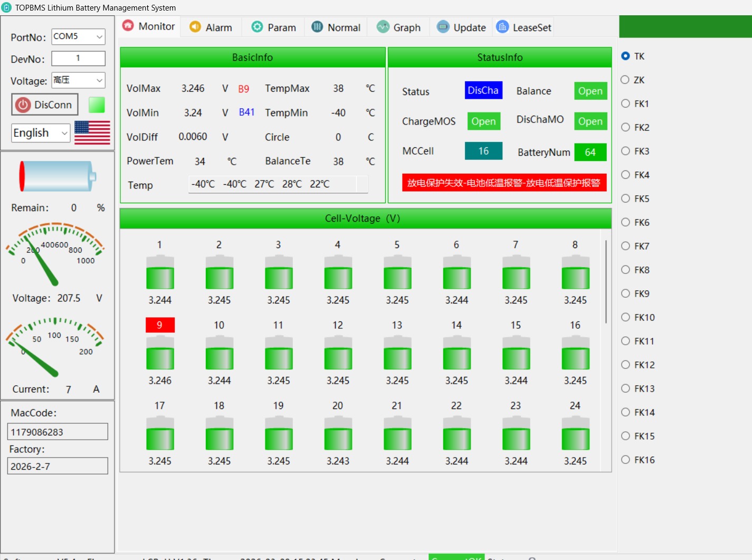Viewport: 752px width, 560px height.
Task: Switch to the Alarm tab
Action: (211, 27)
